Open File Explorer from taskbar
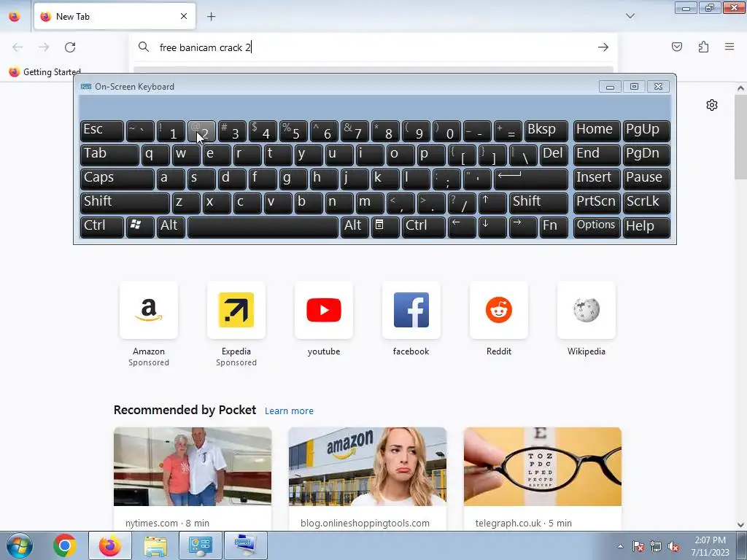Screen dimensions: 747x560 click(155, 545)
